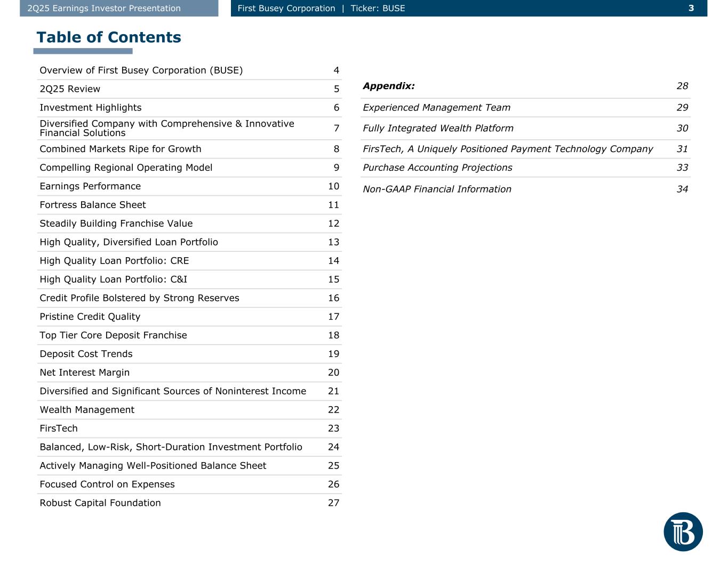Jump to "Combined Markets Ripe for Growth"
The height and width of the screenshot is (563, 728).
coord(121,149)
